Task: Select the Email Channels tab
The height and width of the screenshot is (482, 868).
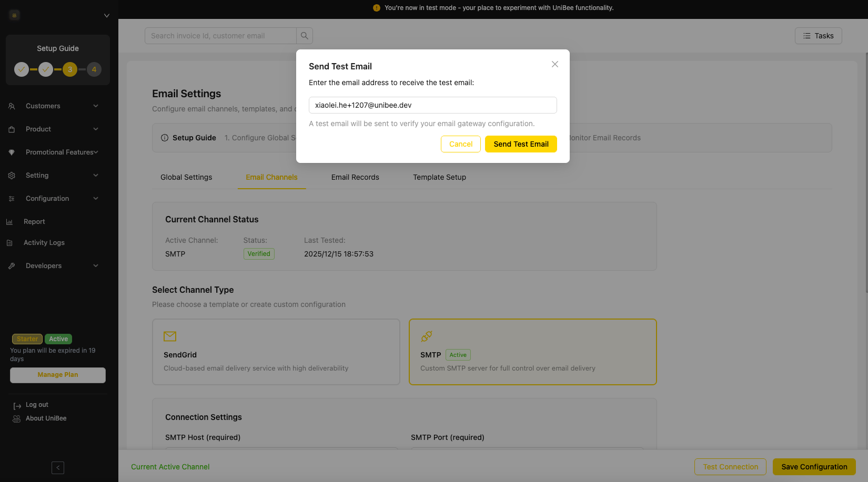Action: pyautogui.click(x=271, y=177)
